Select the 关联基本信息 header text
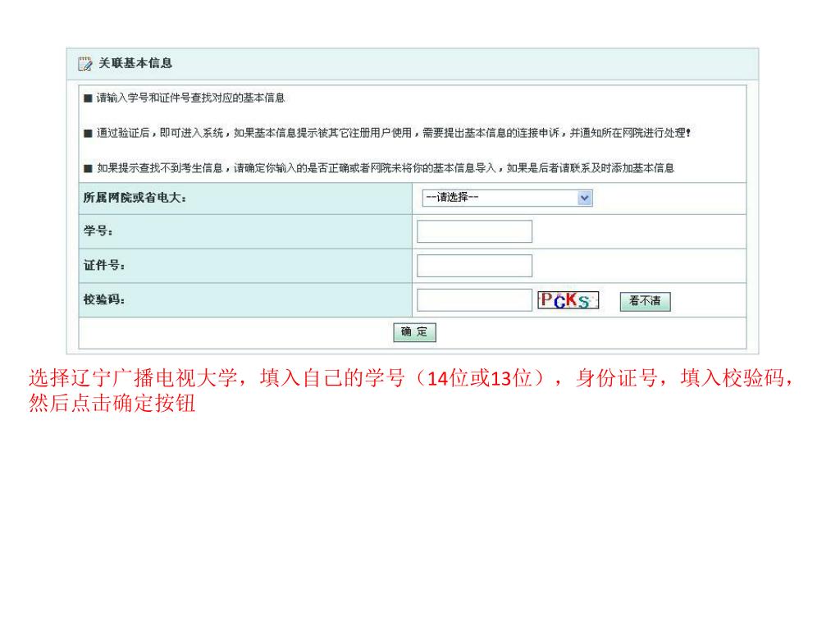Screen dimensions: 840x630 click(135, 63)
